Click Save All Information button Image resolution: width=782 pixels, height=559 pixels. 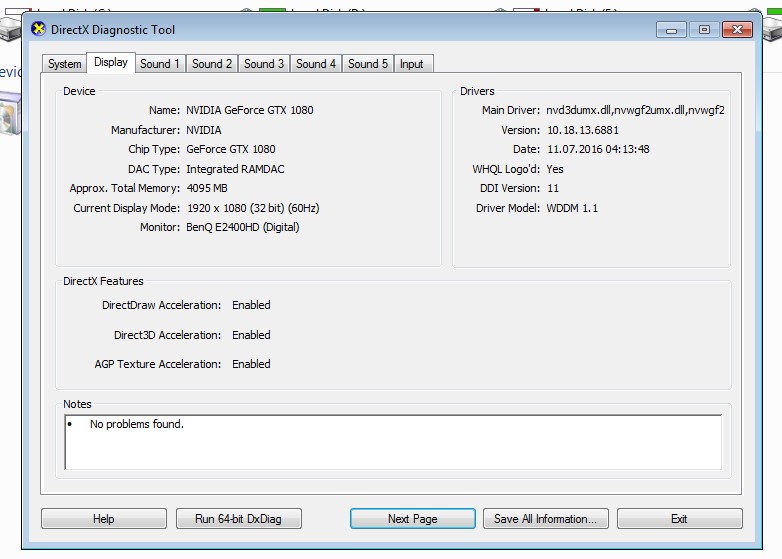tap(546, 519)
